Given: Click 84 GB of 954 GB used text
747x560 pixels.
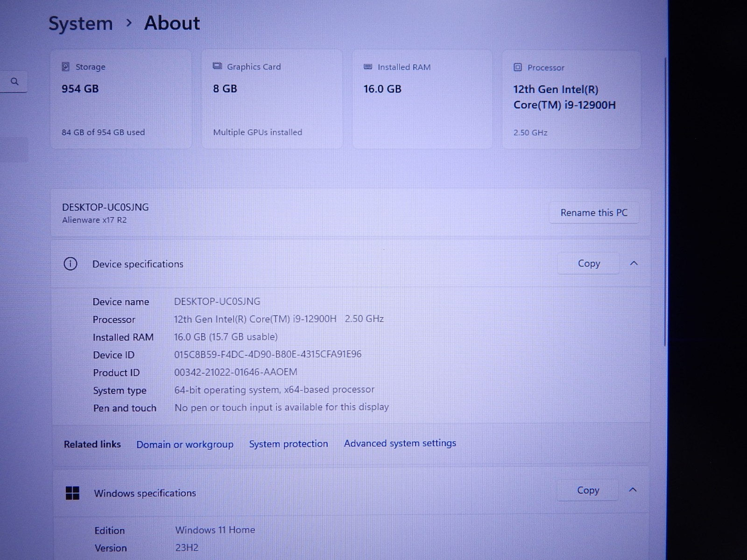Looking at the screenshot, I should pyautogui.click(x=103, y=132).
